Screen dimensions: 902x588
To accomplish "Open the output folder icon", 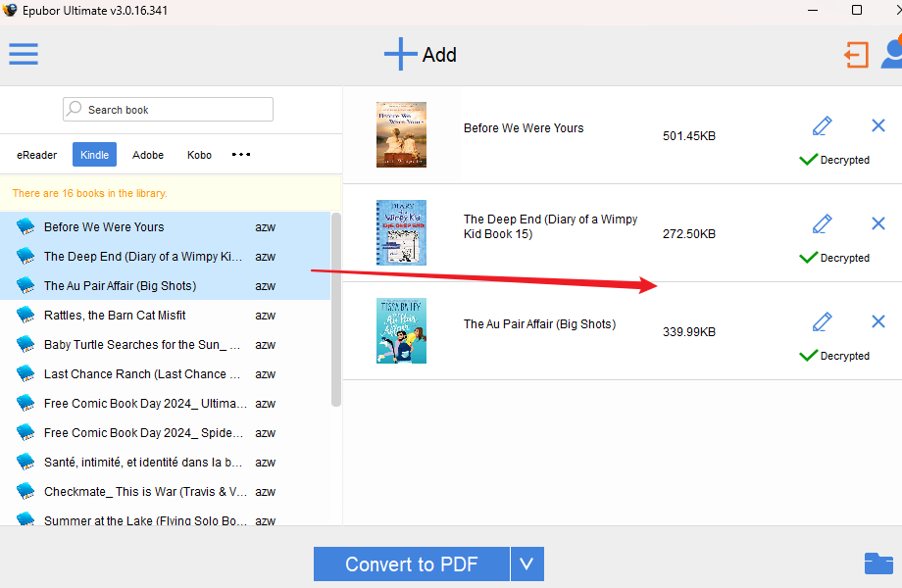I will [878, 563].
